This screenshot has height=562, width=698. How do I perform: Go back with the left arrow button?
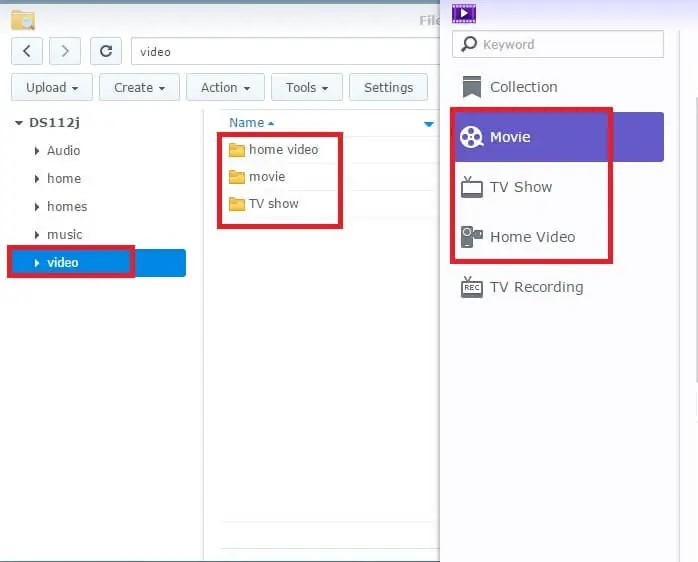click(27, 51)
